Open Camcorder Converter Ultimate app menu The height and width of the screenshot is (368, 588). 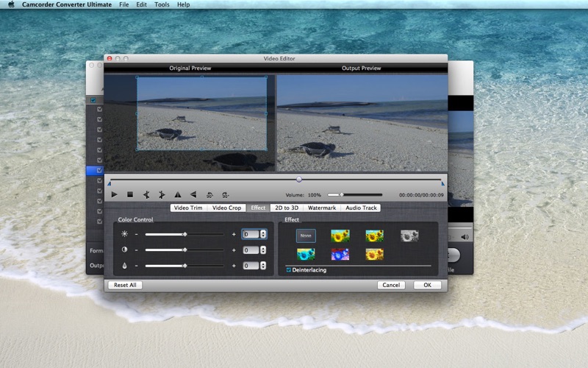coord(67,4)
